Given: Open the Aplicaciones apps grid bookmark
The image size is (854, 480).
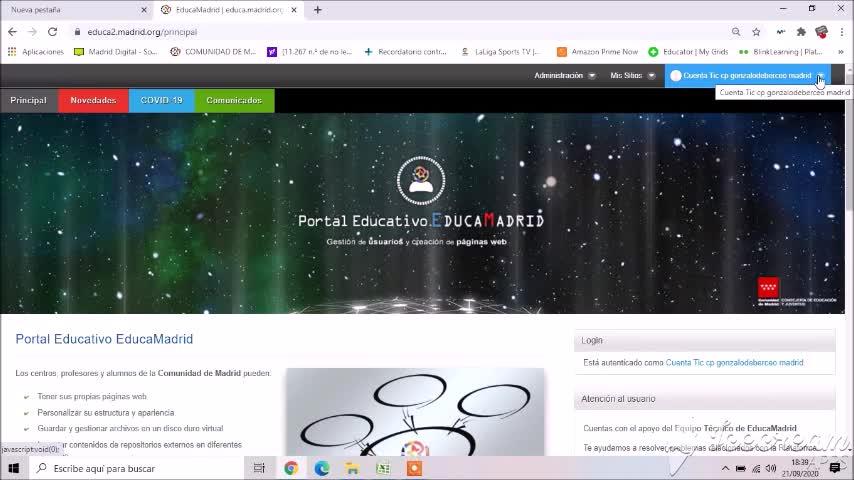Looking at the screenshot, I should click(35, 52).
